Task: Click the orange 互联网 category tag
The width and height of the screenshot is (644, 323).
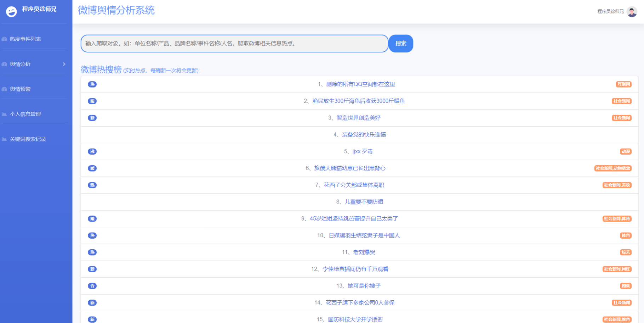Action: (624, 84)
